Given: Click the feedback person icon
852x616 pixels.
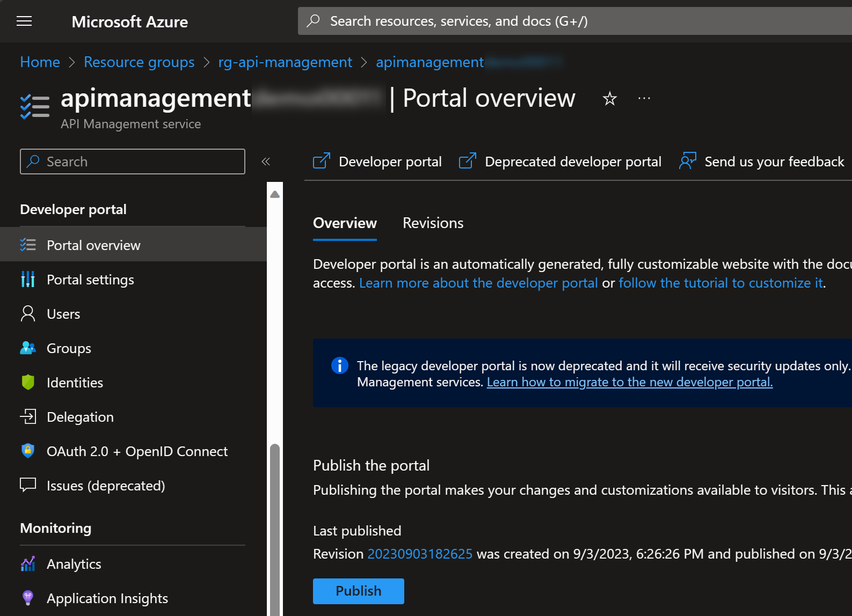Looking at the screenshot, I should pyautogui.click(x=688, y=161).
